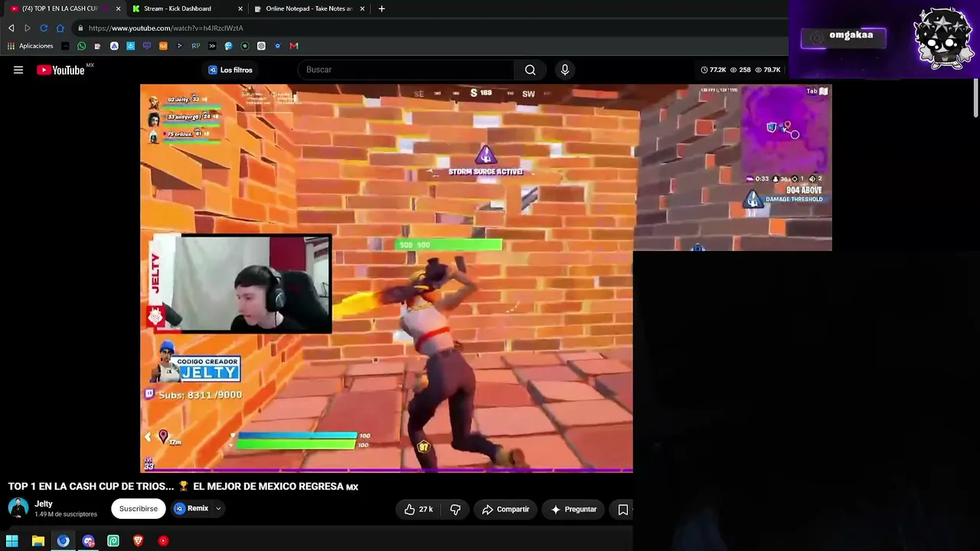Open the Windows Start menu

click(12, 541)
